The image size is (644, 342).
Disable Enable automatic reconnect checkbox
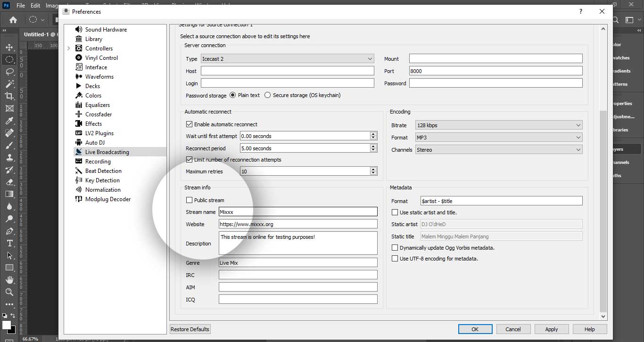coord(190,124)
